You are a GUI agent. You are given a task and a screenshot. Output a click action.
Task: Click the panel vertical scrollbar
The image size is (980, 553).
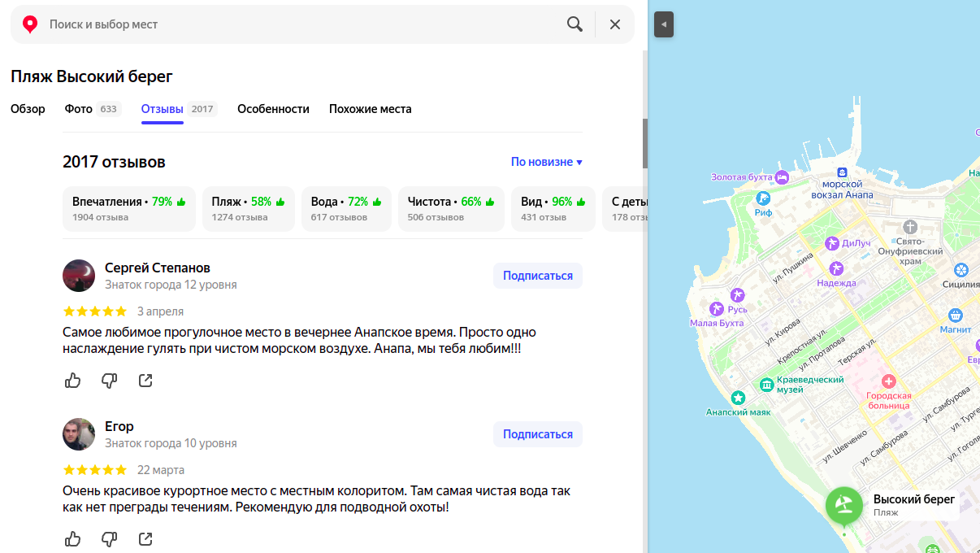pyautogui.click(x=645, y=142)
